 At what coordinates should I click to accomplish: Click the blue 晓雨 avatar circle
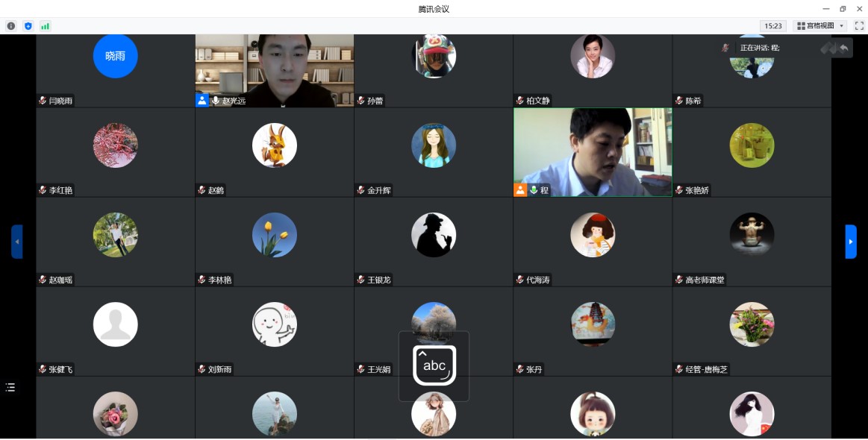click(115, 56)
